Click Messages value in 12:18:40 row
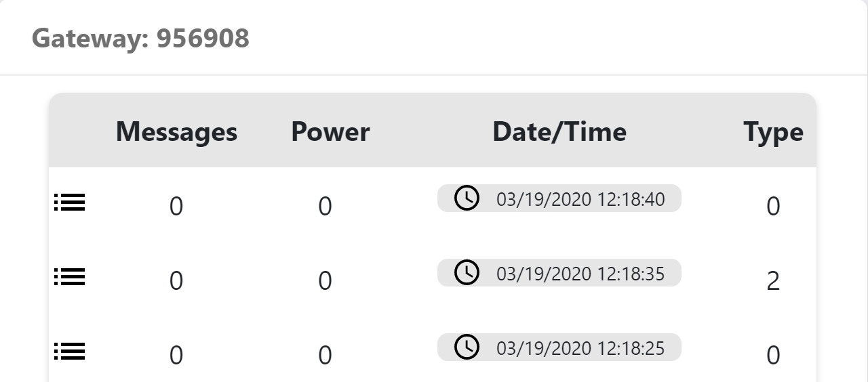Image resolution: width=868 pixels, height=382 pixels. click(x=176, y=206)
